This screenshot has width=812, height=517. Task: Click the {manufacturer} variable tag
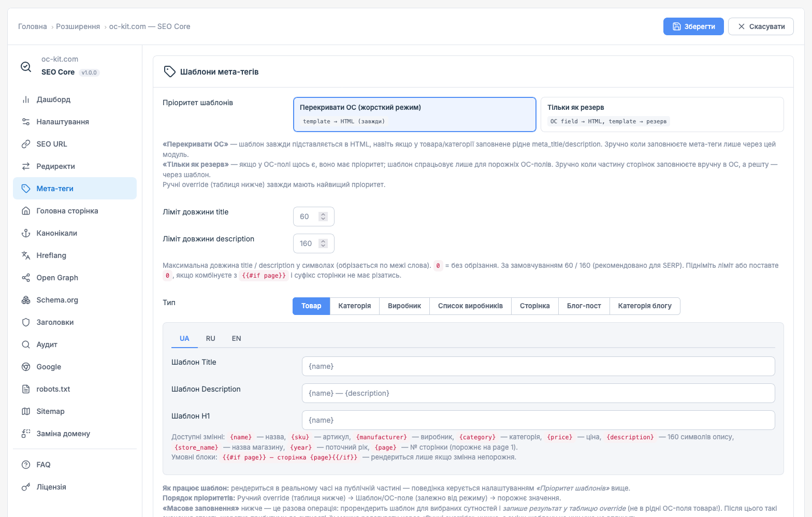point(382,437)
